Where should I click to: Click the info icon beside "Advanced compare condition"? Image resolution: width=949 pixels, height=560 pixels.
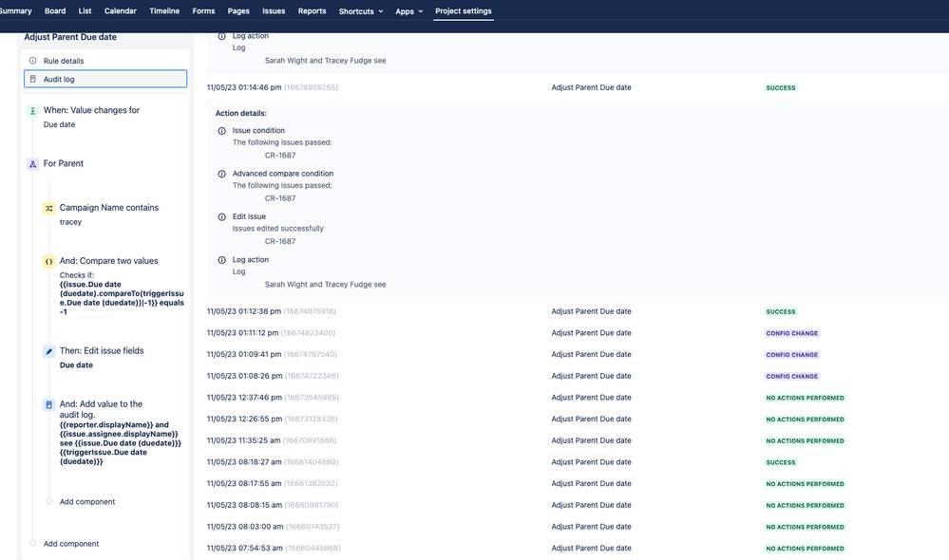221,174
